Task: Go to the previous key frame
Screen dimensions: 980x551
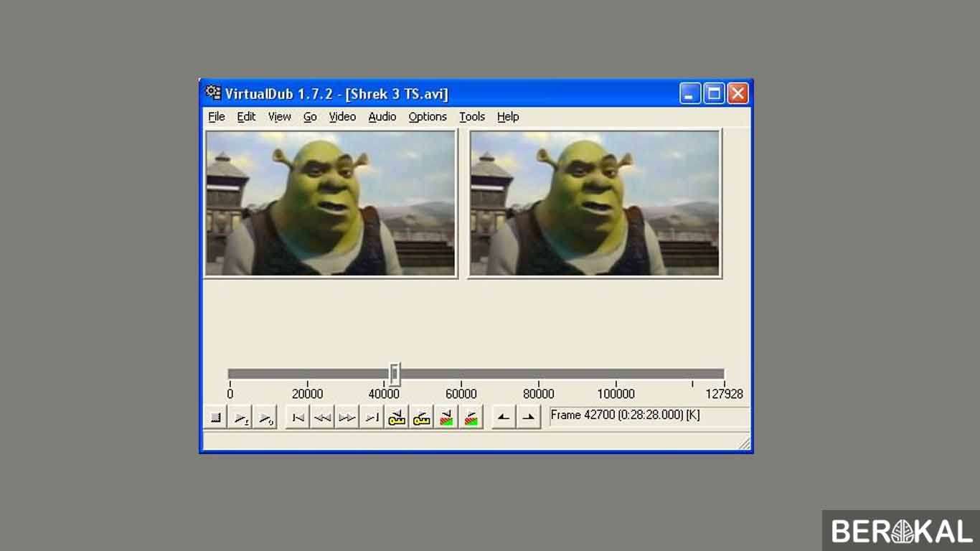Action: (x=397, y=418)
